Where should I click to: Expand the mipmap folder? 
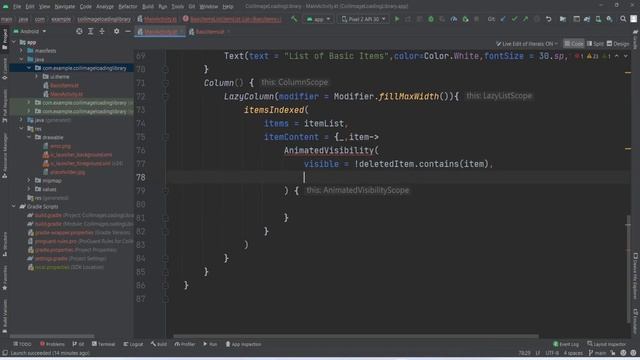[x=29, y=180]
